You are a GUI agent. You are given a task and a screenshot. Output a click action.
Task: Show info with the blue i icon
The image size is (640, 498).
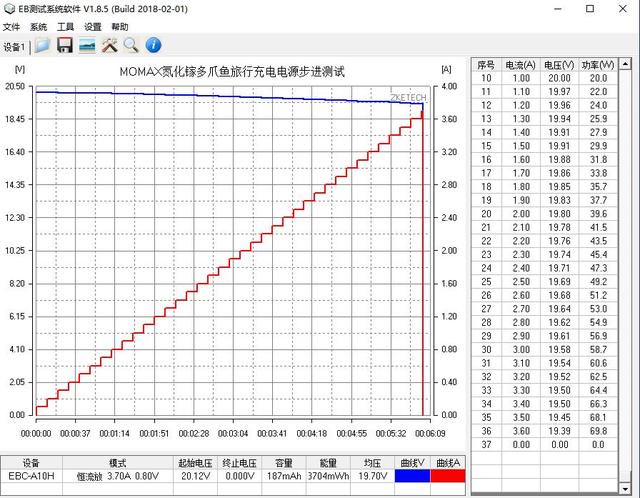click(153, 45)
